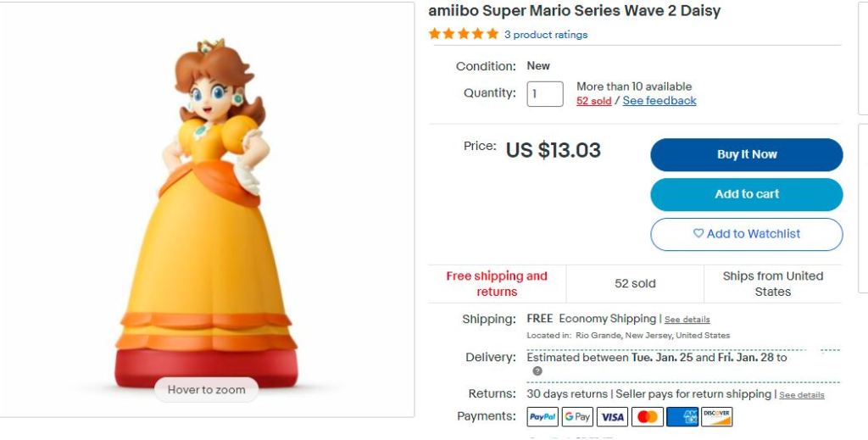
Task: Click the PayPal payment icon
Action: tap(542, 417)
